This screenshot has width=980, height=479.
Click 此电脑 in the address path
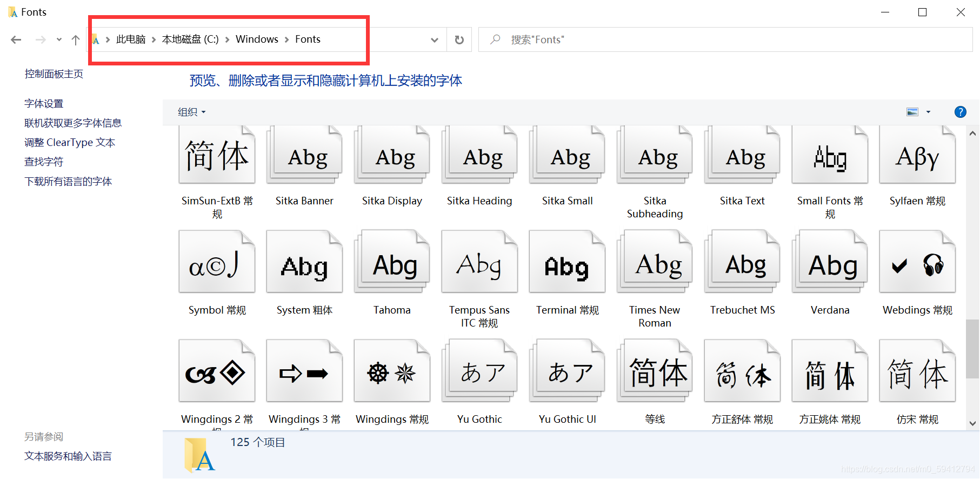click(131, 39)
